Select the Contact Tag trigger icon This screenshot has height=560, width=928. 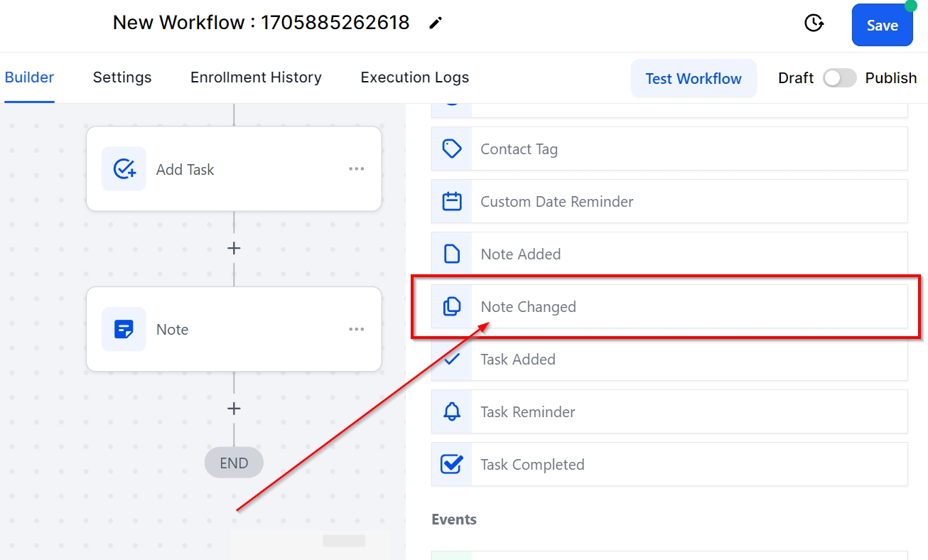[452, 149]
